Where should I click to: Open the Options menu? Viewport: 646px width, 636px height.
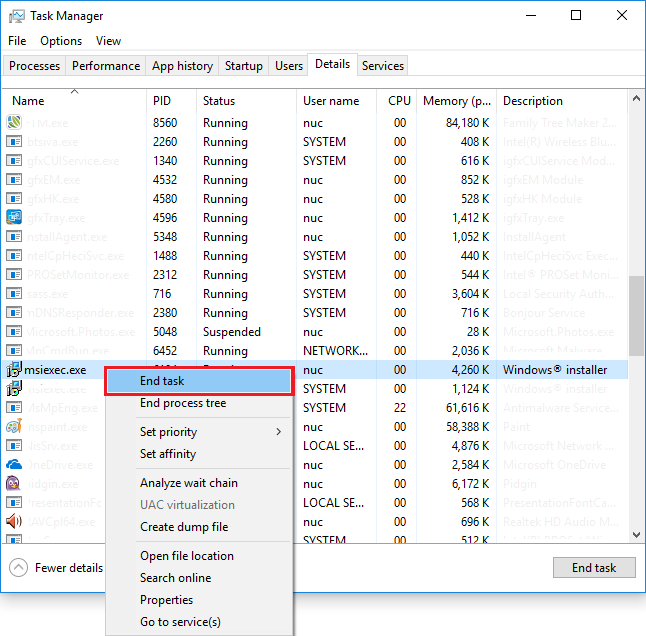[x=61, y=41]
